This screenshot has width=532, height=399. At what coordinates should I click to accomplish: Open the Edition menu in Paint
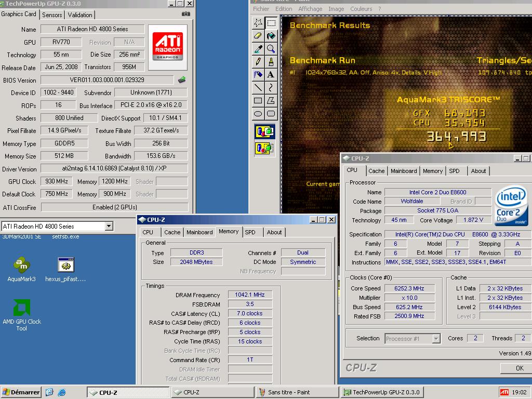click(x=284, y=9)
